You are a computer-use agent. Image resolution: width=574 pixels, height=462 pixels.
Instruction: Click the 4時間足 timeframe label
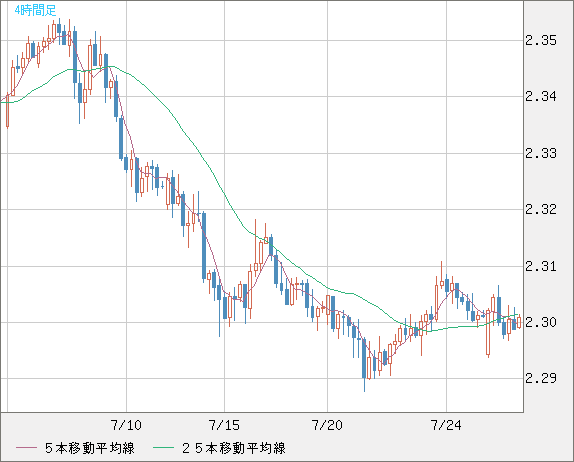35,11
